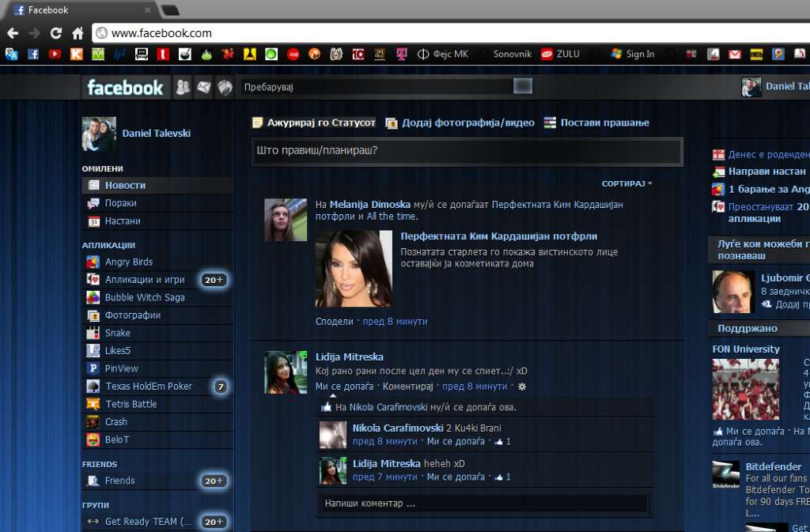Open Перфектната Ким Кардашијан потфрли article title
This screenshot has height=532, width=810.
[x=498, y=236]
